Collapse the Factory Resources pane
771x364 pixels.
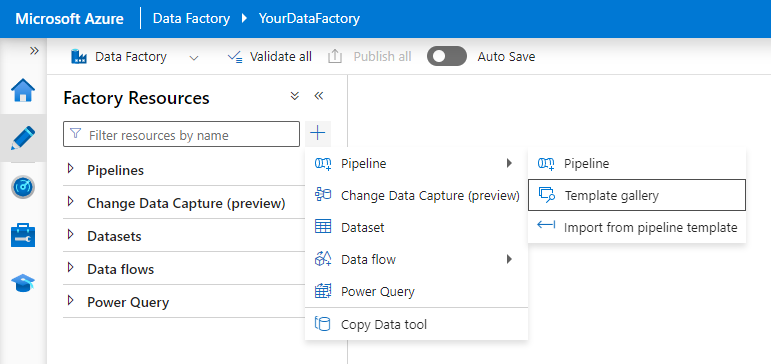pos(319,96)
